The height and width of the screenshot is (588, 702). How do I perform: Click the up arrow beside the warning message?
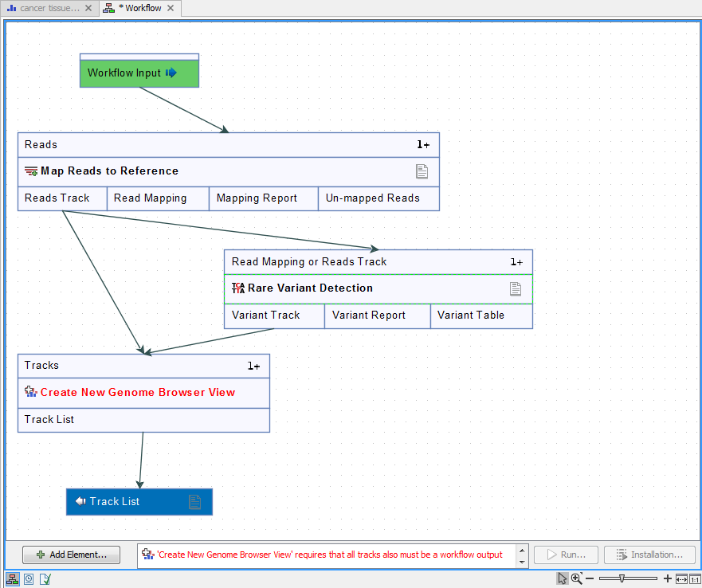pos(521,549)
